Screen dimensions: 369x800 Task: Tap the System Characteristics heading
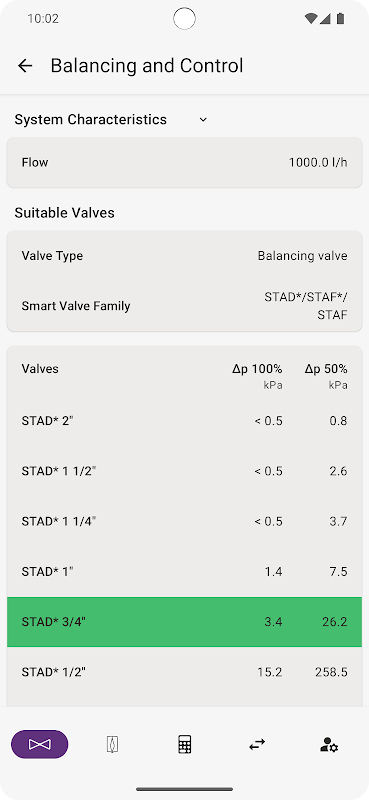(x=90, y=119)
